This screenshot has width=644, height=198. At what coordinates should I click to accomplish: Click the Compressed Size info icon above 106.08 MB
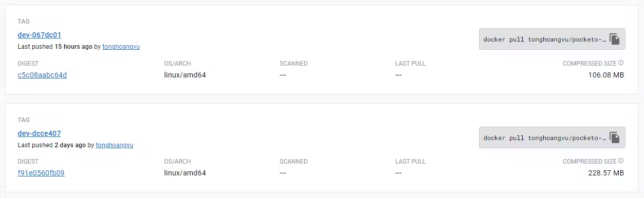[621, 63]
